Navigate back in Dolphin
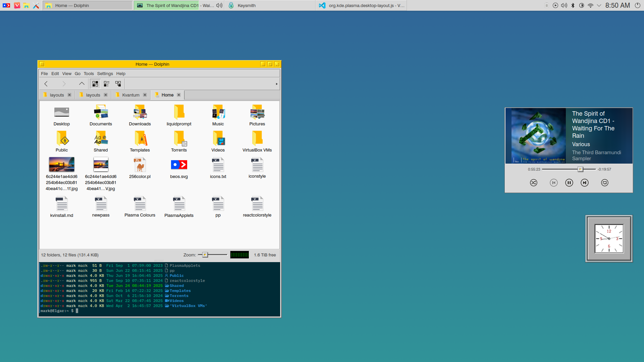The height and width of the screenshot is (362, 644). tap(46, 84)
